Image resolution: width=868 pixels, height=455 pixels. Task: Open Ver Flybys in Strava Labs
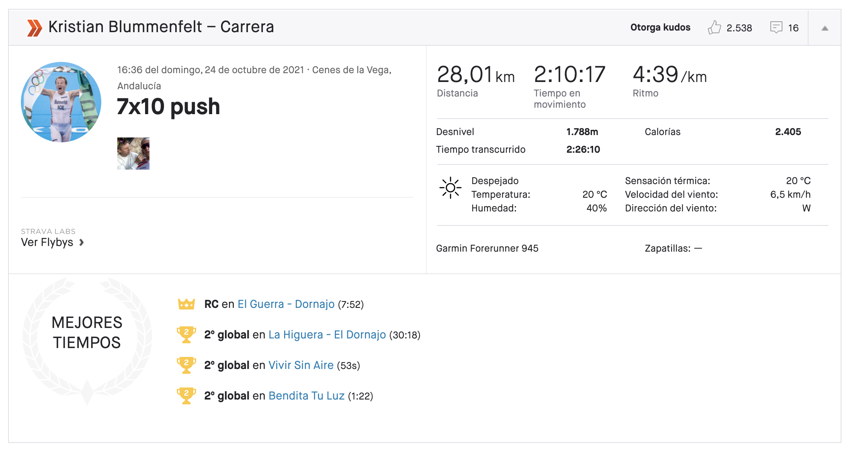tap(47, 242)
